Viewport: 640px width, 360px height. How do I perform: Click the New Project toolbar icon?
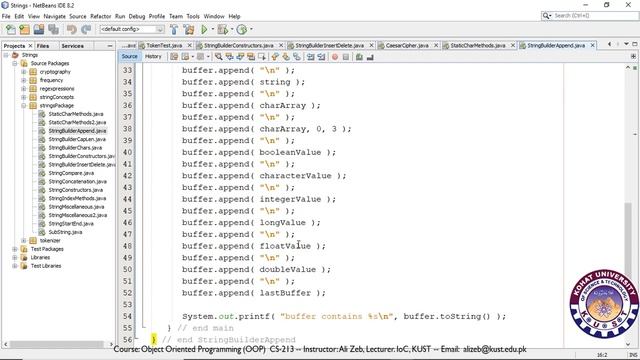coord(25,29)
